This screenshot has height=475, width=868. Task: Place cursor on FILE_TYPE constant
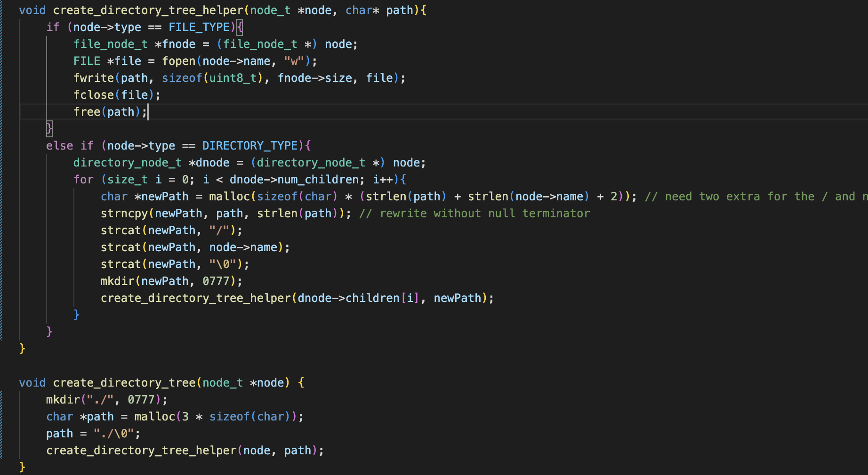tap(199, 27)
